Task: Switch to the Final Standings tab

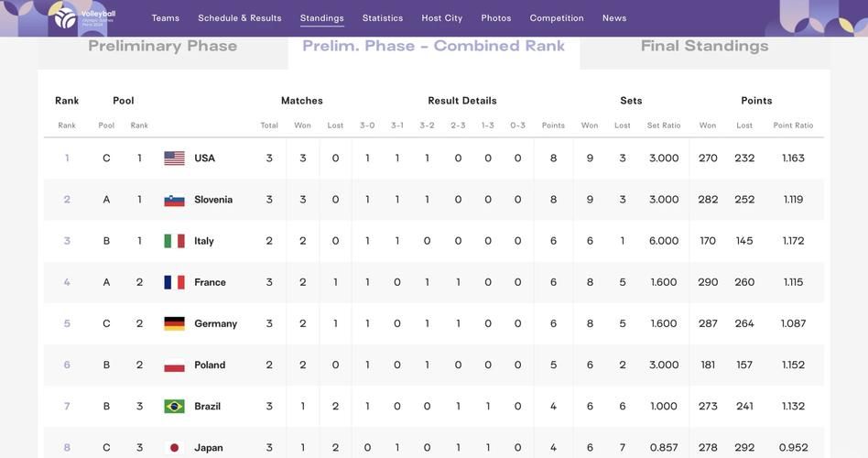Action: [704, 47]
